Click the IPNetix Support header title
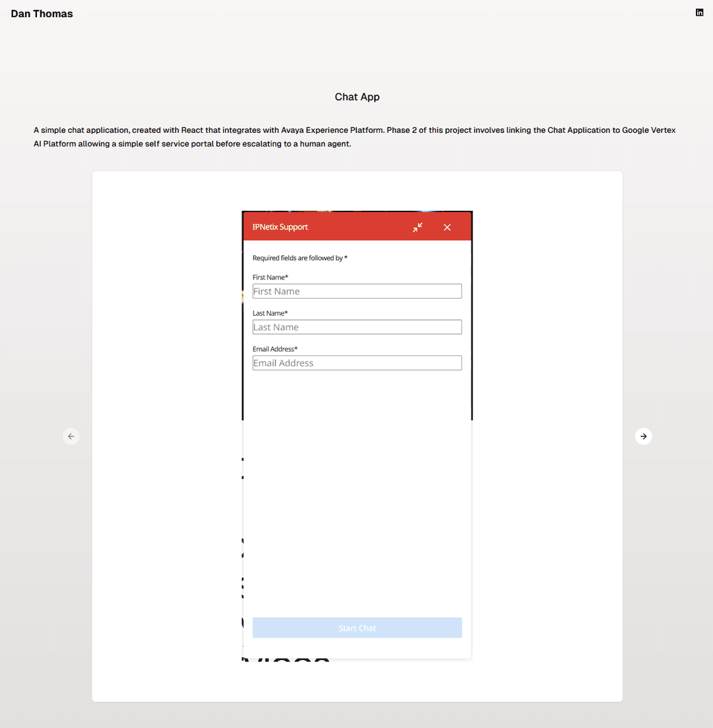 280,227
